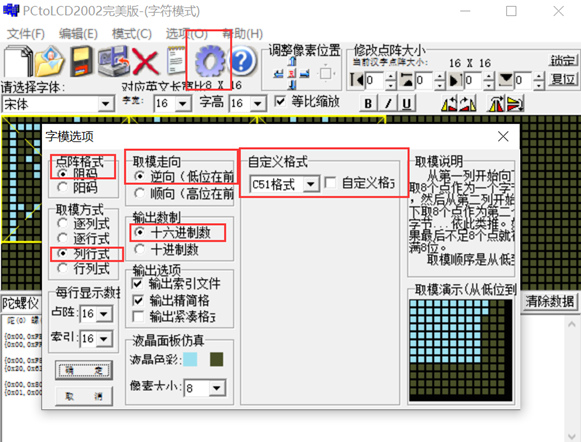The height and width of the screenshot is (442, 581).
Task: Shift pixels right with the right arrow
Action: (305, 74)
